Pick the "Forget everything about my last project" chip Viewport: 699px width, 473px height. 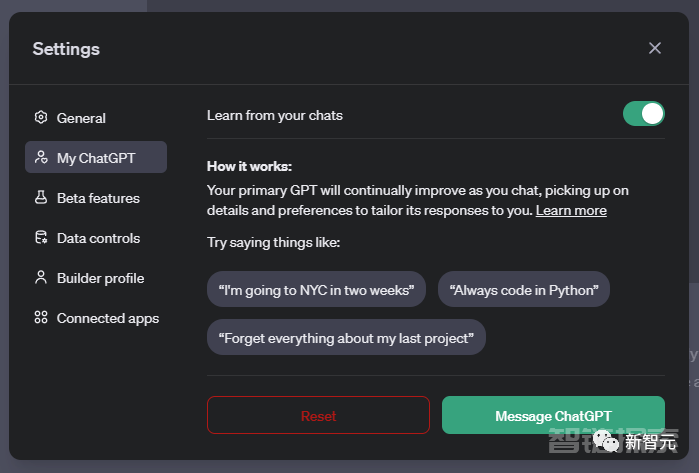click(346, 337)
